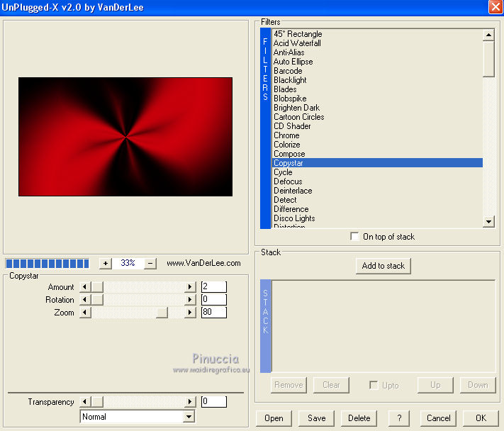Click the Open button
Image resolution: width=504 pixels, height=431 pixels.
tap(274, 418)
